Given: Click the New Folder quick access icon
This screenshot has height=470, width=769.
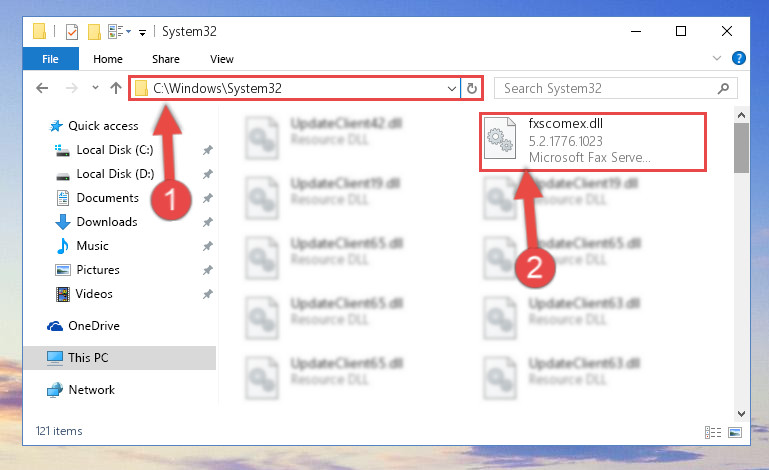Looking at the screenshot, I should (x=94, y=31).
